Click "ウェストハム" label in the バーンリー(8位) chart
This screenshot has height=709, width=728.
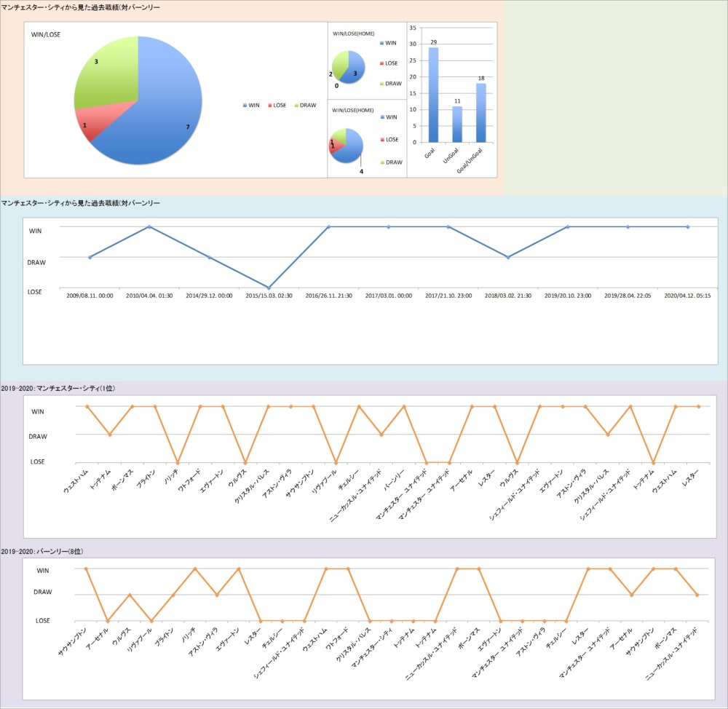tap(315, 639)
